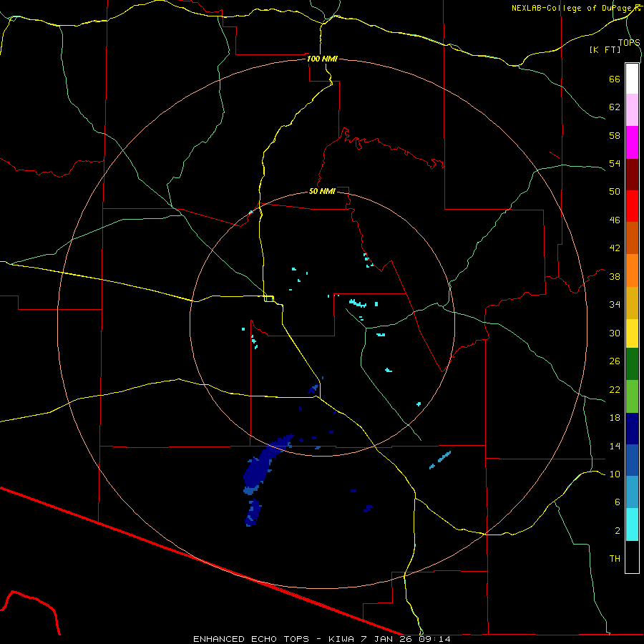Select the magenta legend swatch above 54
Viewport: 644px width, 644px height.
tap(632, 142)
